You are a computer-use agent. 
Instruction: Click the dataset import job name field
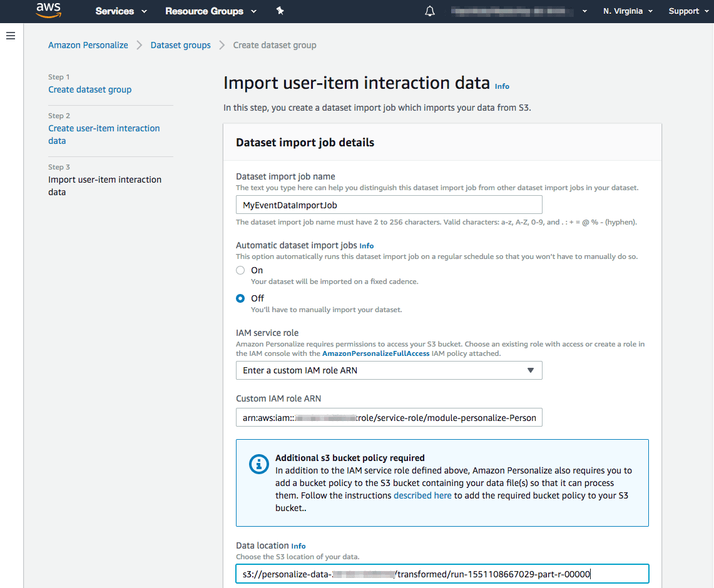point(389,205)
